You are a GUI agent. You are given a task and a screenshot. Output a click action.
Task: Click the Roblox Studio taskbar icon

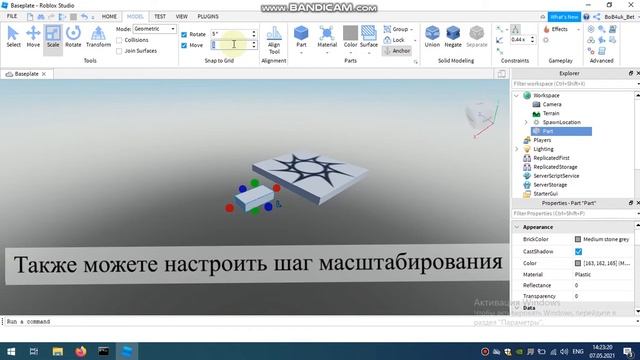click(x=127, y=351)
